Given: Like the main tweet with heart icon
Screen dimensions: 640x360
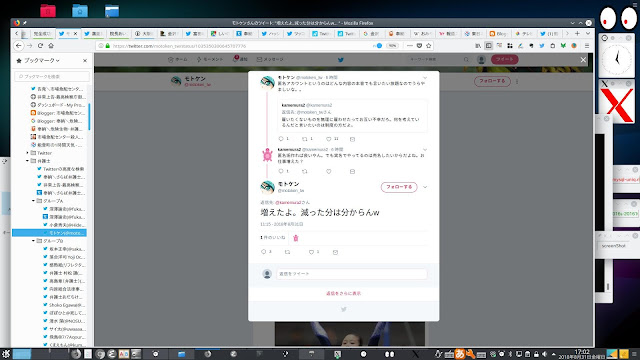Looking at the screenshot, I should coord(311,252).
